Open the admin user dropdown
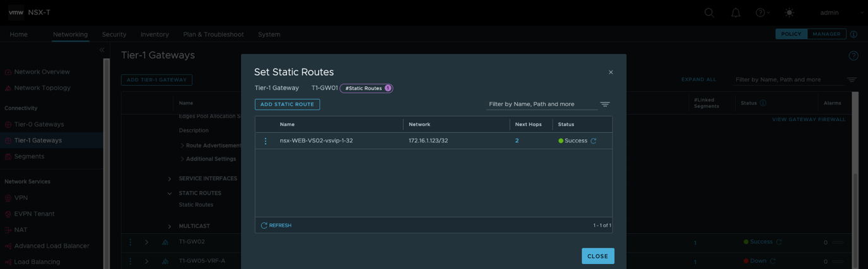 coord(842,13)
